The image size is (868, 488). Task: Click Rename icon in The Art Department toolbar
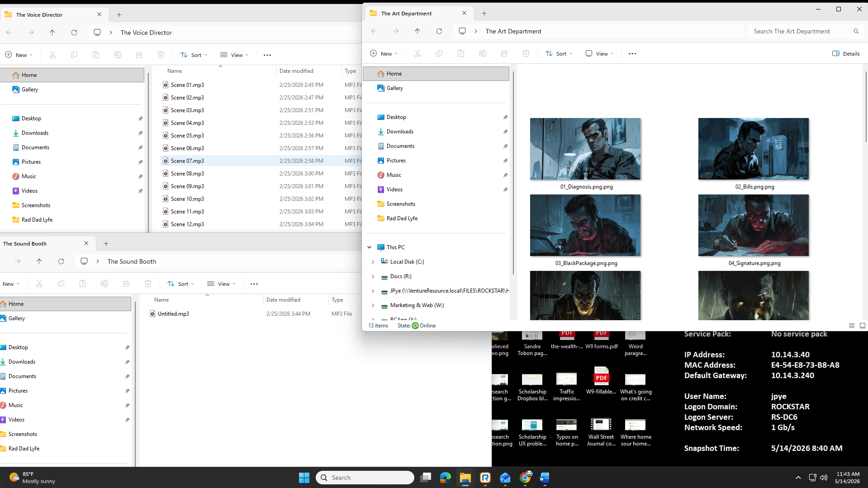pos(482,53)
